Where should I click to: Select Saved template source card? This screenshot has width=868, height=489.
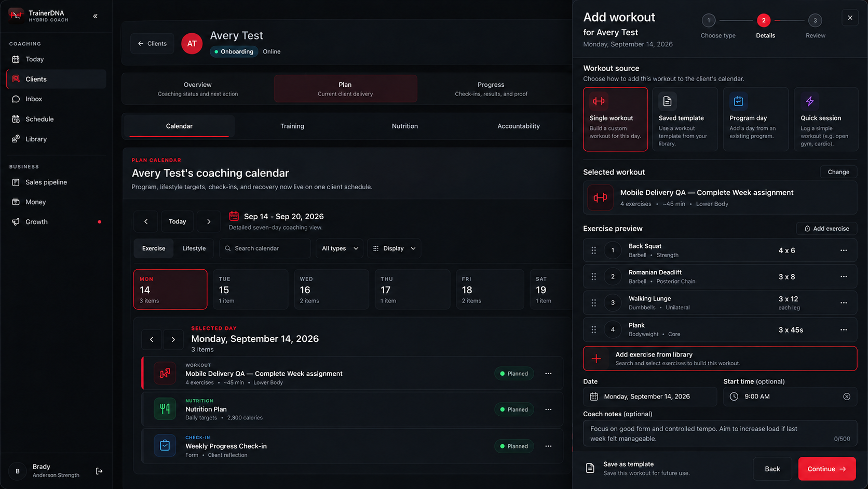pyautogui.click(x=685, y=119)
